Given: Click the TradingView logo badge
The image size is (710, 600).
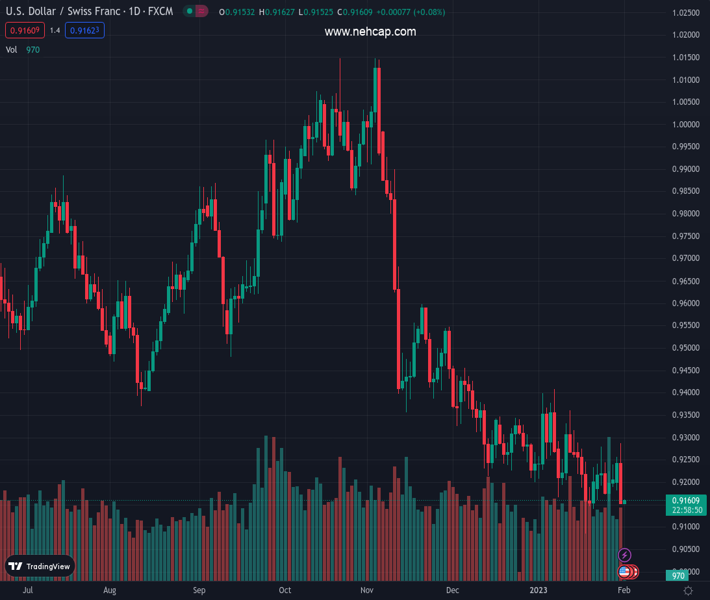Looking at the screenshot, I should click(40, 566).
